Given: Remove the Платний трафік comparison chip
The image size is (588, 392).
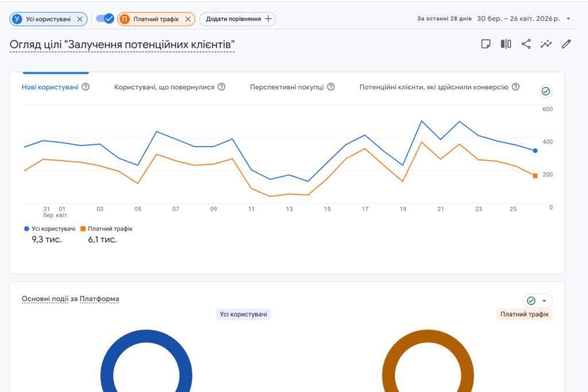Looking at the screenshot, I should (x=187, y=19).
